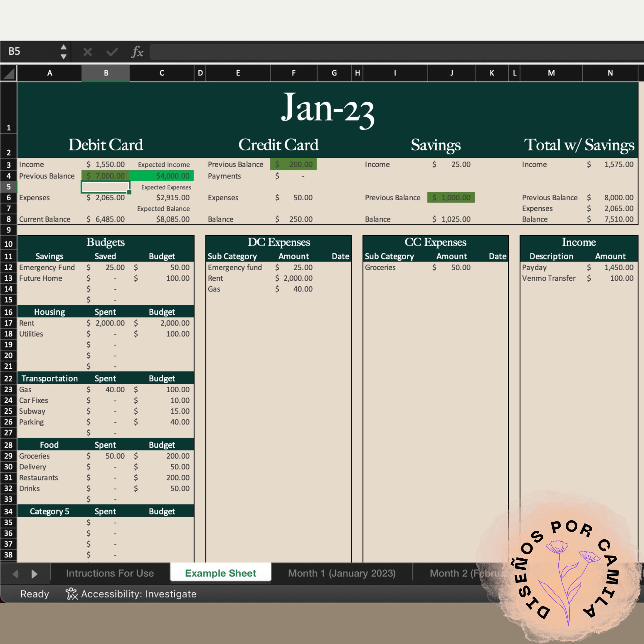Image resolution: width=644 pixels, height=644 pixels.
Task: Click the row 12 header
Action: click(x=8, y=267)
